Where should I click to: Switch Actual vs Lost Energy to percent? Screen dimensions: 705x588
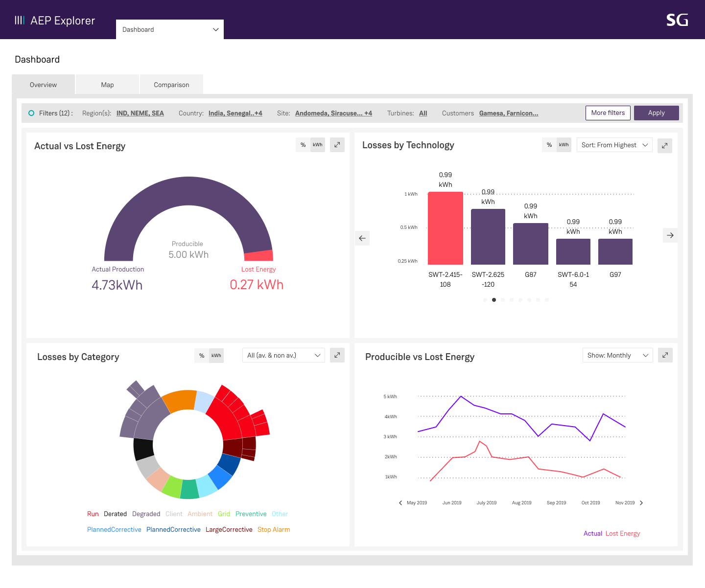pyautogui.click(x=303, y=145)
